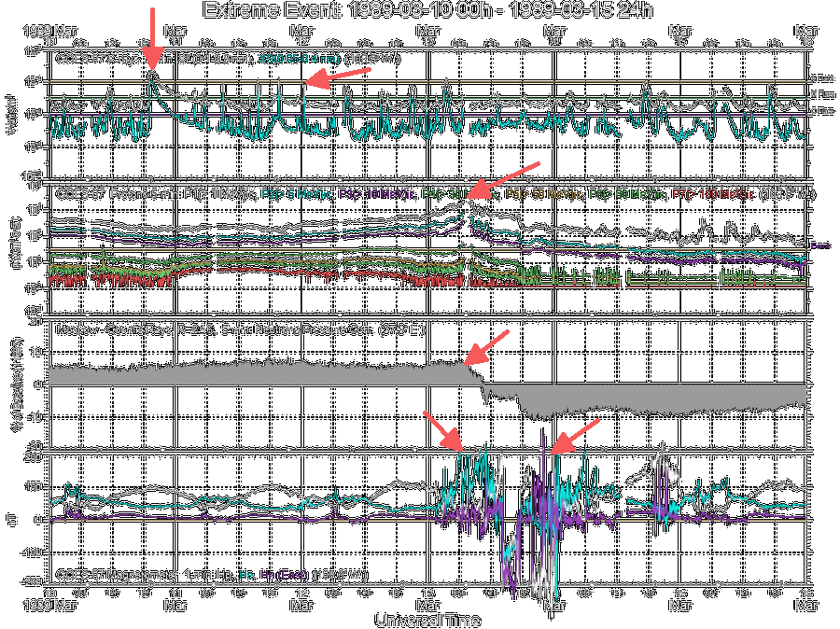840x629 pixels.
Task: Click the Universal Time axis label
Action: [x=427, y=621]
